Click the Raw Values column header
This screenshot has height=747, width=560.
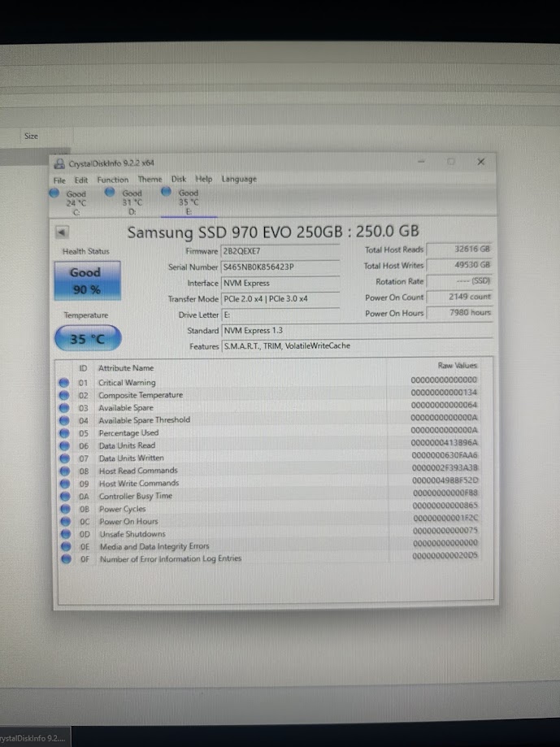(457, 366)
